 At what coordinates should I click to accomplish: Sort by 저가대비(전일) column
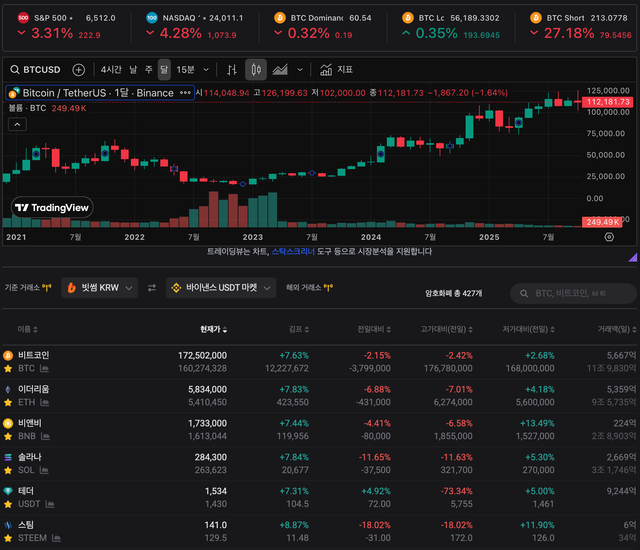click(x=529, y=329)
